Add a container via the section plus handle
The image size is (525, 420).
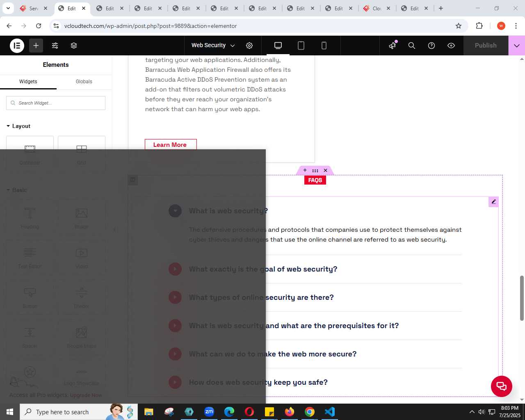(305, 170)
